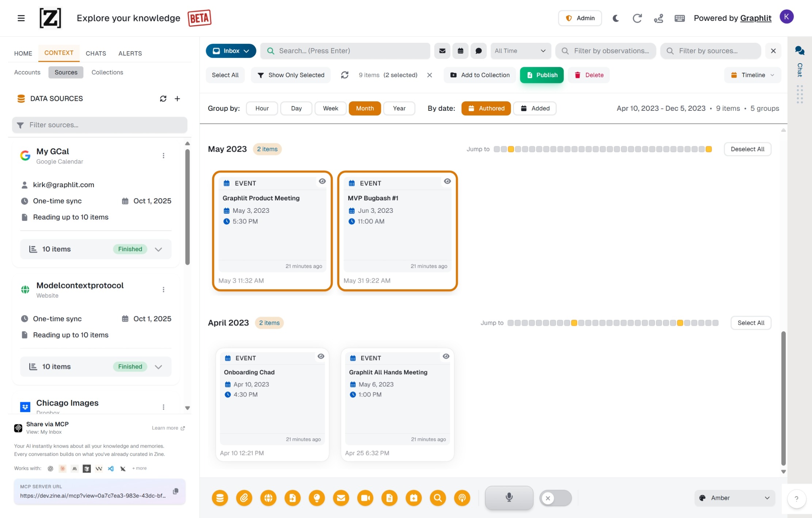Viewport: 812px width, 518px height.
Task: Open the web page ingest icon in bottom toolbar
Action: [268, 498]
